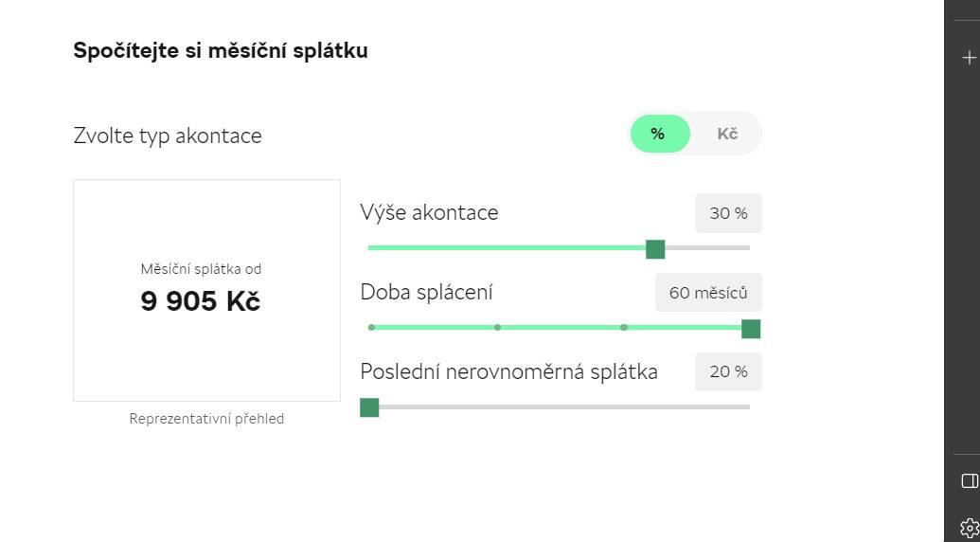Click the Spočítejte si měsíční splátku heading
Image resolution: width=980 pixels, height=542 pixels.
click(221, 50)
